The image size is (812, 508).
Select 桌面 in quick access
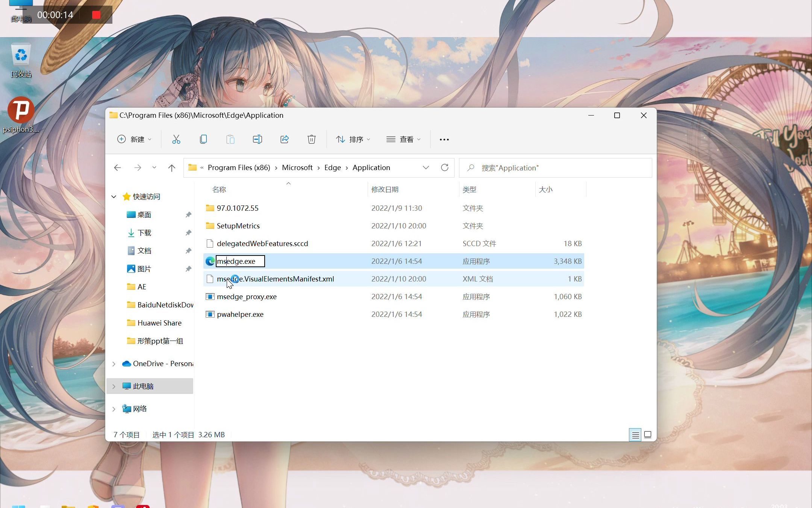pos(144,214)
